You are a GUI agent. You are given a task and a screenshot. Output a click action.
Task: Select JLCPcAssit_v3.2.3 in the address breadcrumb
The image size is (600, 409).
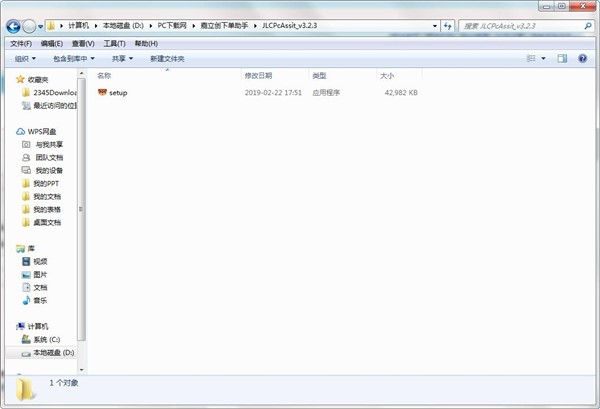[x=290, y=26]
